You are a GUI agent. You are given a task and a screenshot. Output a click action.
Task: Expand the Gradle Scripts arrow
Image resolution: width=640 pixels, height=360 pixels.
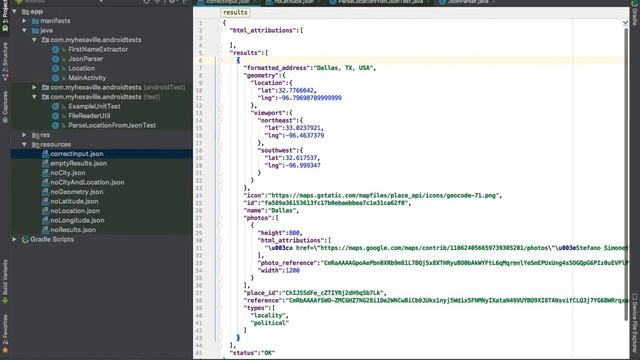pyautogui.click(x=15, y=239)
